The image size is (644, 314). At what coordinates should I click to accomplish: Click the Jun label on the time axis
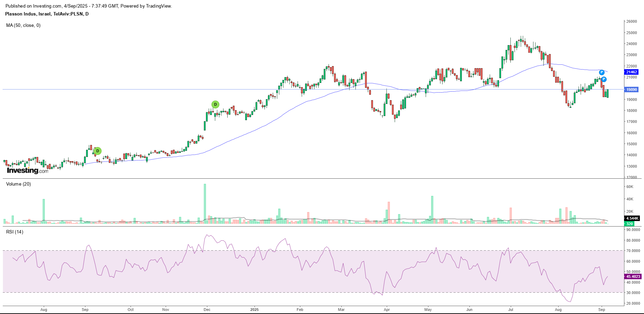coord(469,310)
